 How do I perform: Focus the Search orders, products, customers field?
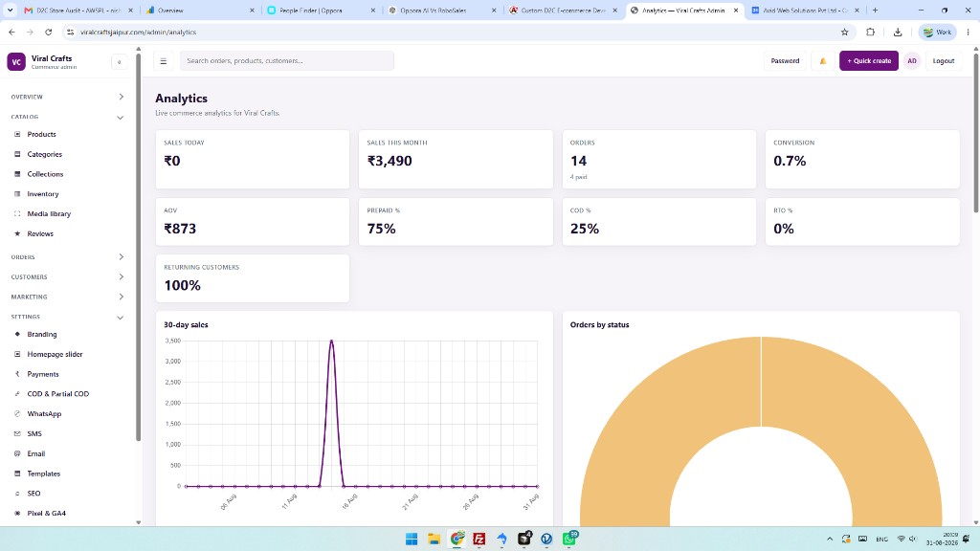(x=287, y=61)
